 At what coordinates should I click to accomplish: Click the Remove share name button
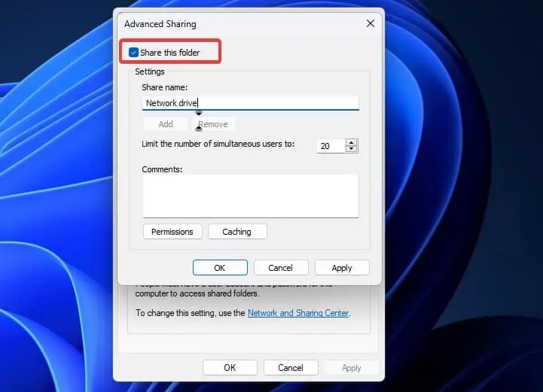click(x=213, y=124)
